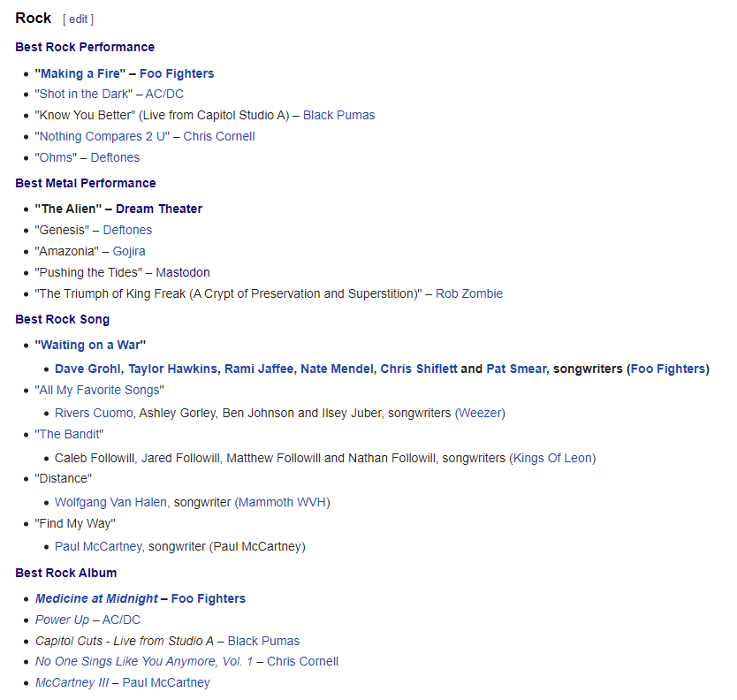Open the Wolfgang Van Halen link
This screenshot has height=700, width=737.
[111, 503]
